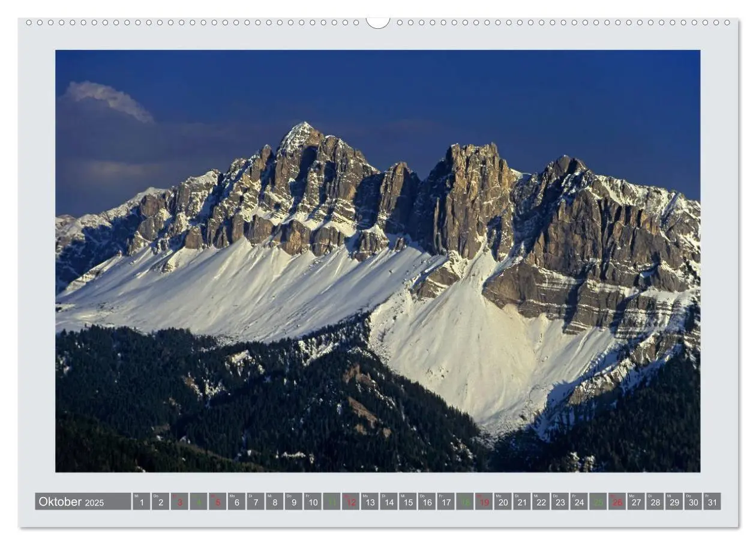Click the snowy mountain photograph
The width and height of the screenshot is (756, 545).
(378, 260)
